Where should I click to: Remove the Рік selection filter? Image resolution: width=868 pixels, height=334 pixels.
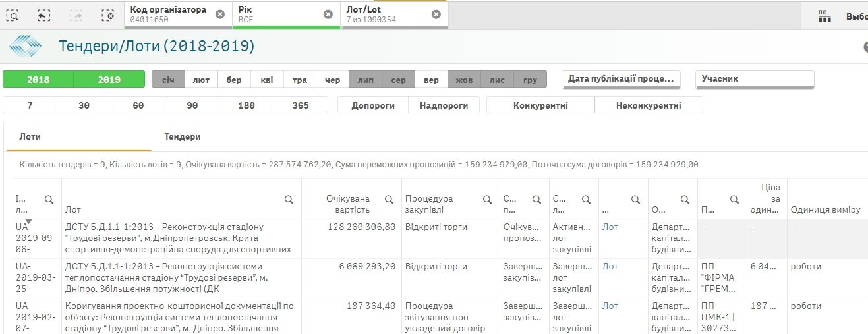328,14
